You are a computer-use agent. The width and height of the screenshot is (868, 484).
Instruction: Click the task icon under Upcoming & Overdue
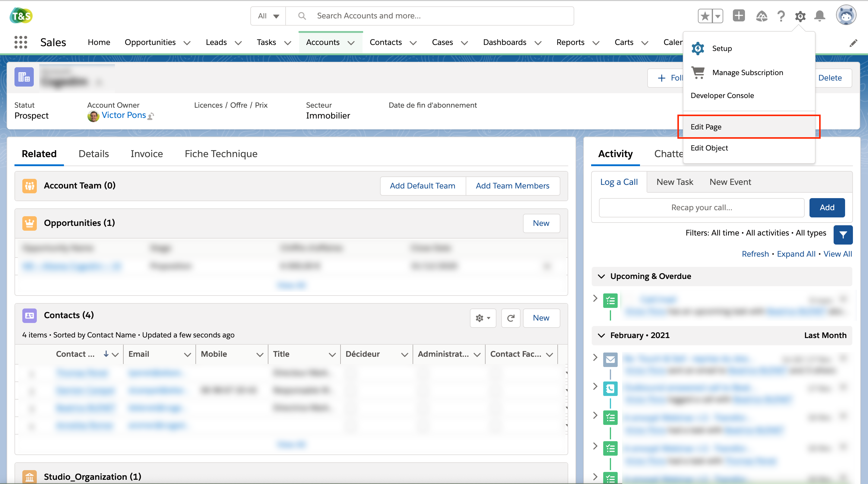610,301
